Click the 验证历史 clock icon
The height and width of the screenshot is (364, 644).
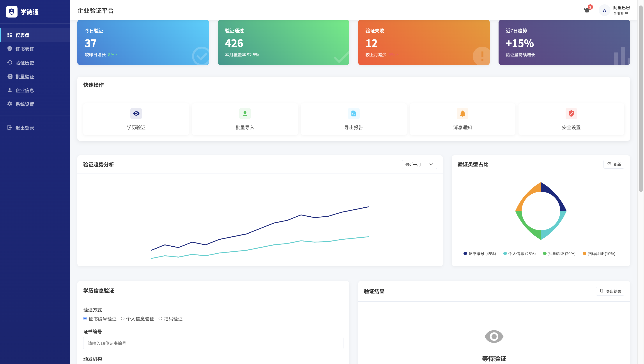point(9,62)
